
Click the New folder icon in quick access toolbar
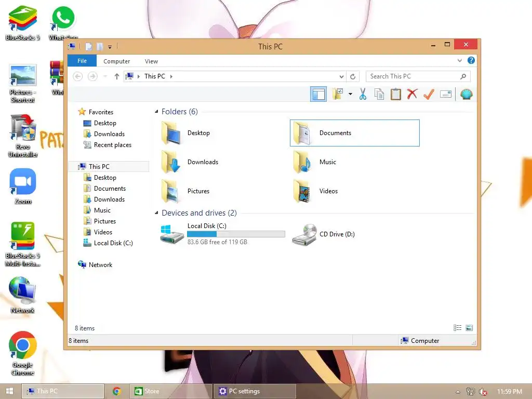coord(100,46)
